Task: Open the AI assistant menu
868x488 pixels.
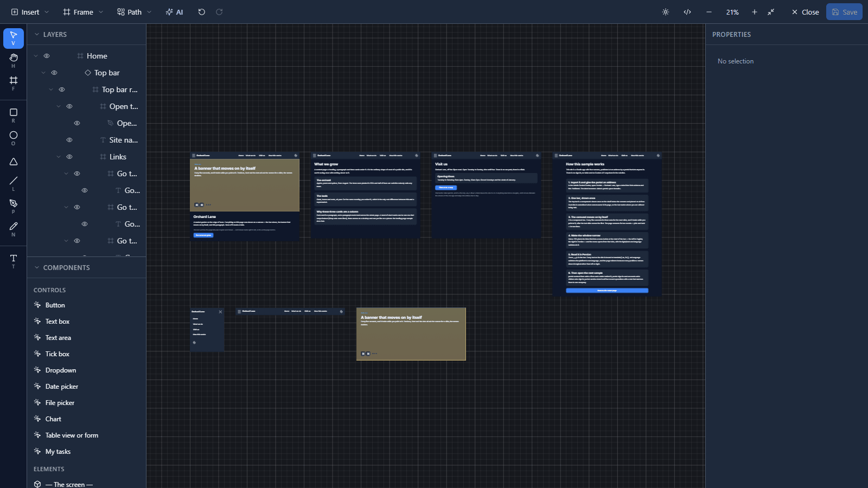Action: pyautogui.click(x=174, y=12)
